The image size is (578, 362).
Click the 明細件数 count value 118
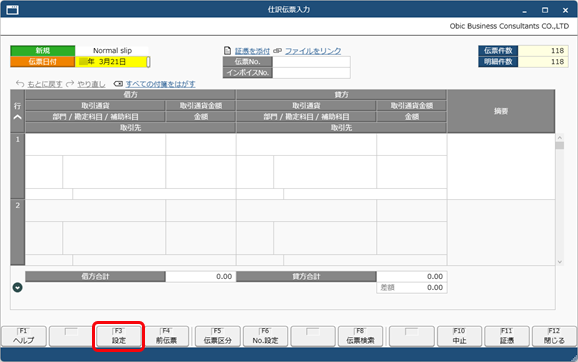543,62
